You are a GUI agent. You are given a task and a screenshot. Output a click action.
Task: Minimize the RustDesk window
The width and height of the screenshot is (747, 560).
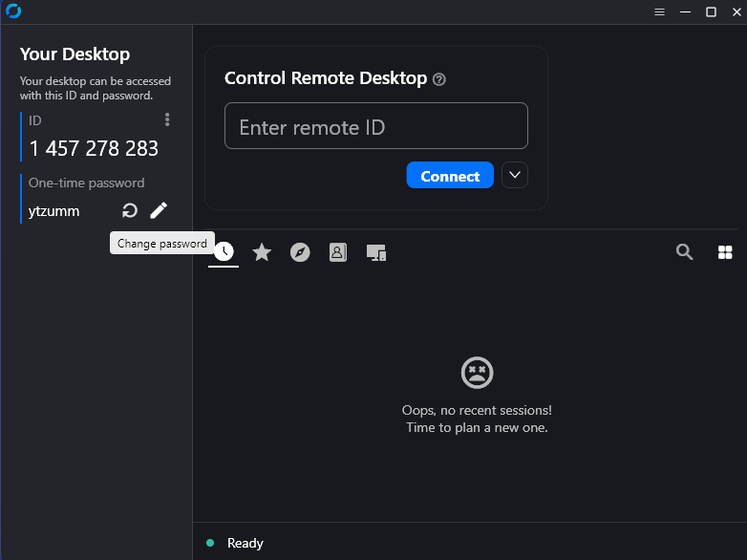(x=685, y=11)
